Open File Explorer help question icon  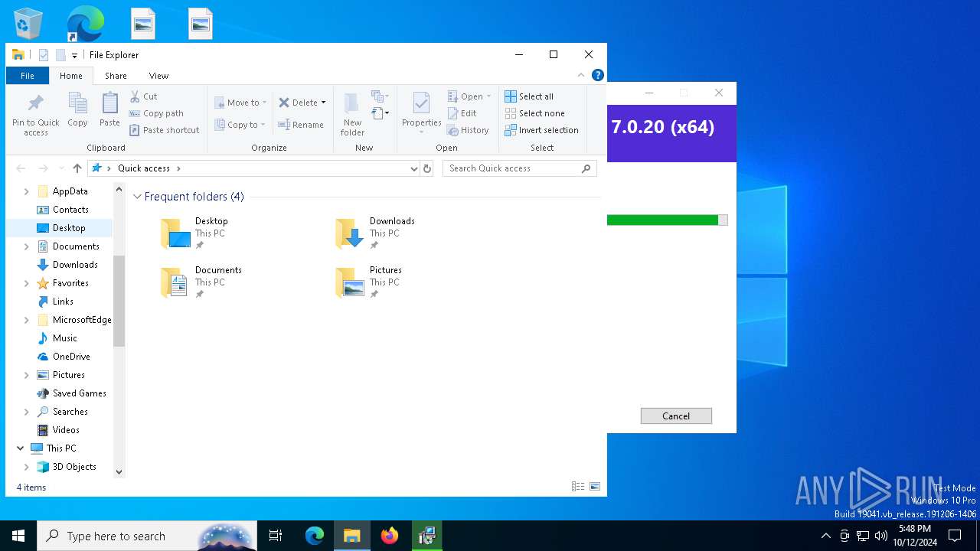pos(598,75)
